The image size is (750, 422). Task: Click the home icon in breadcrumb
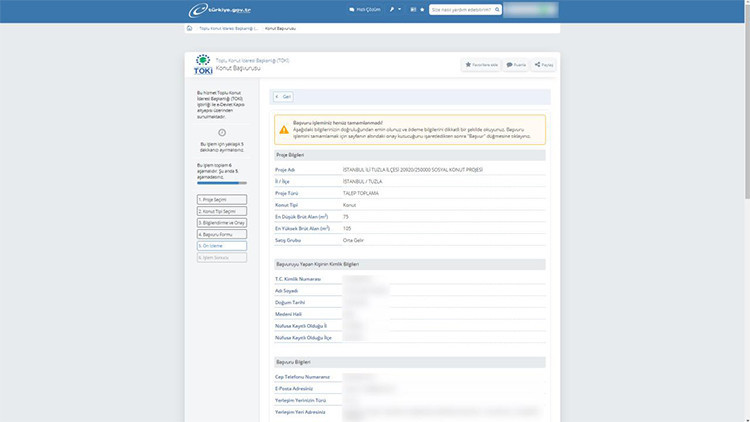(x=190, y=28)
